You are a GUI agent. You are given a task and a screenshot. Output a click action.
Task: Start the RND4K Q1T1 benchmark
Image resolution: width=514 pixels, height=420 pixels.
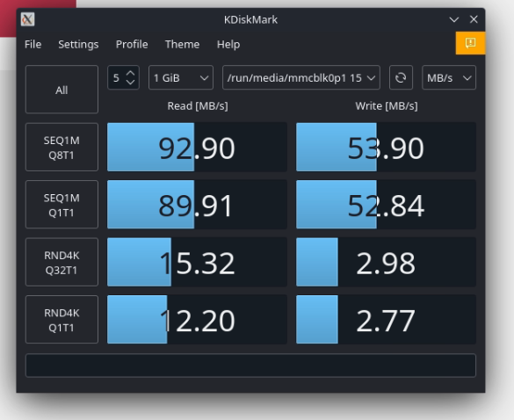tap(62, 320)
